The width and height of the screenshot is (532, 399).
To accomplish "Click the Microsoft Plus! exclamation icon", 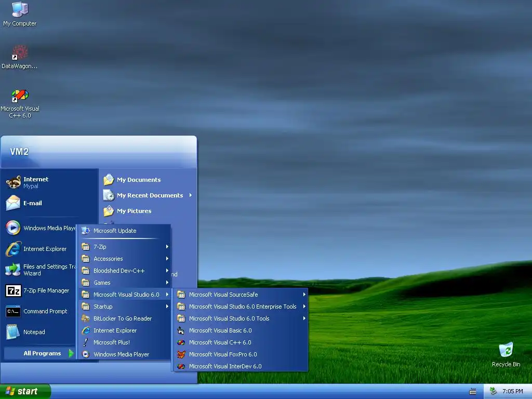I will [86, 342].
